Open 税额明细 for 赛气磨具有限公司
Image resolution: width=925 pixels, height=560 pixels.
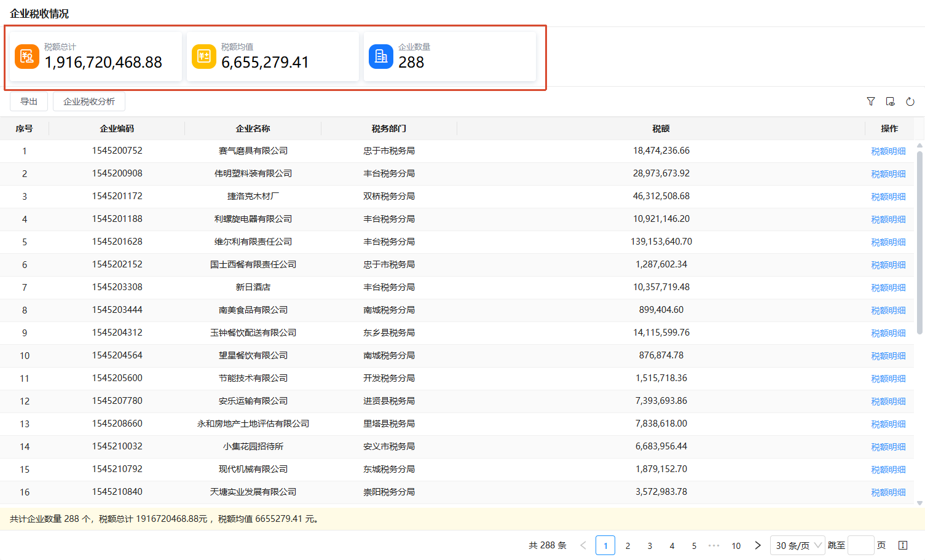click(x=888, y=151)
